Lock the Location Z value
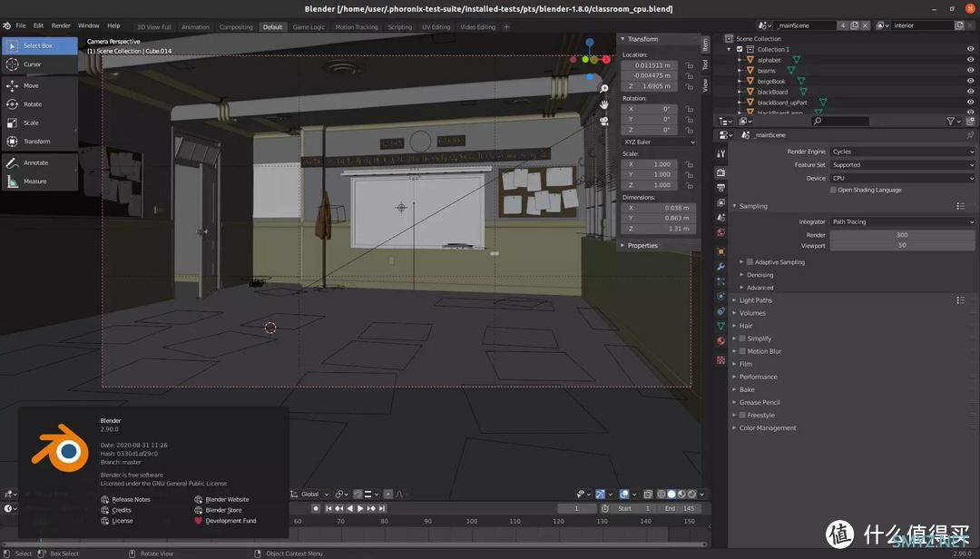This screenshot has height=559, width=980. [689, 86]
